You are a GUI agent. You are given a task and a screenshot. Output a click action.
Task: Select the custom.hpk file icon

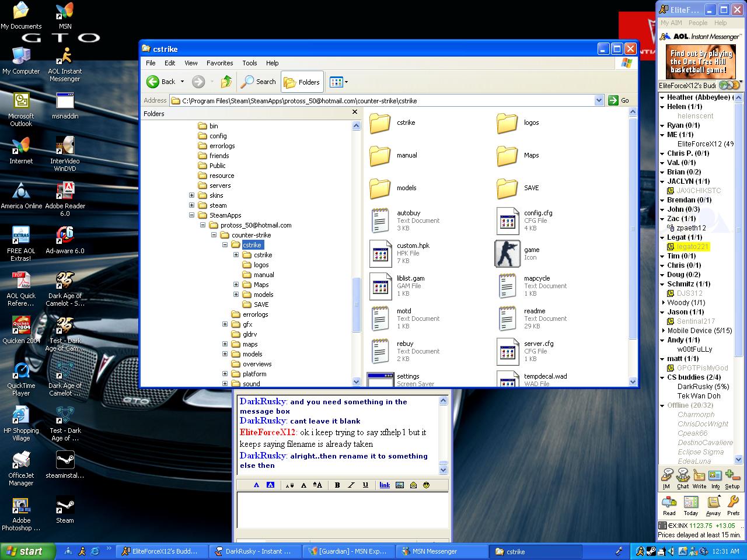[381, 254]
